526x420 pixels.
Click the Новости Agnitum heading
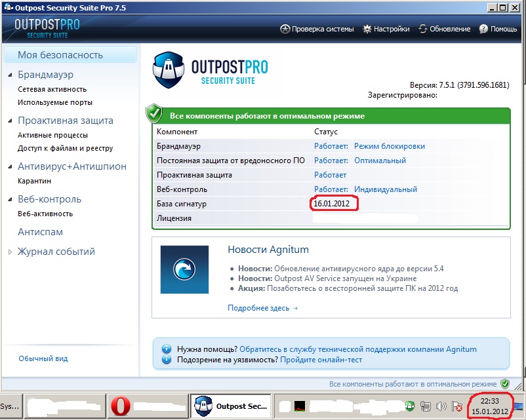pyautogui.click(x=268, y=250)
